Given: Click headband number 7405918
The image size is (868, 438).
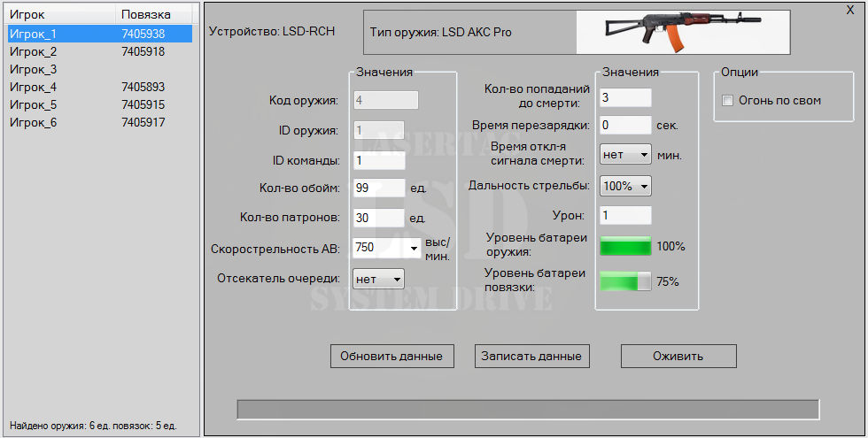Looking at the screenshot, I should 143,51.
